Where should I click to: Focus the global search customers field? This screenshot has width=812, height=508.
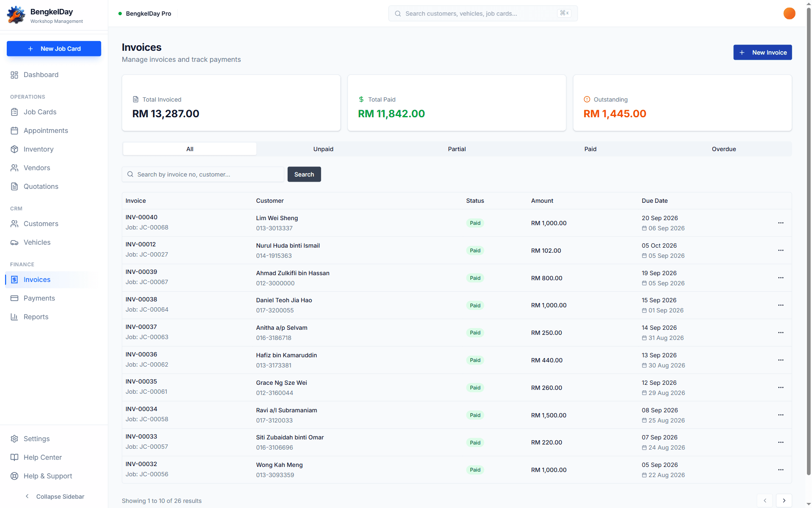483,14
